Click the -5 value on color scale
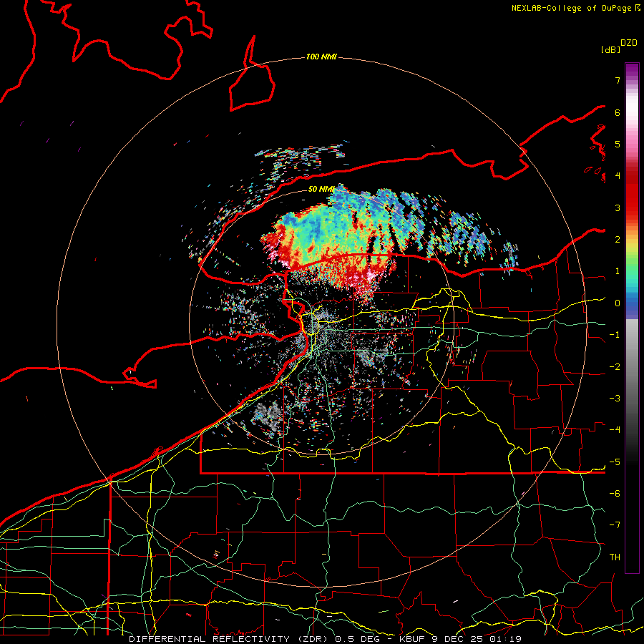This screenshot has width=644, height=644. click(x=615, y=462)
